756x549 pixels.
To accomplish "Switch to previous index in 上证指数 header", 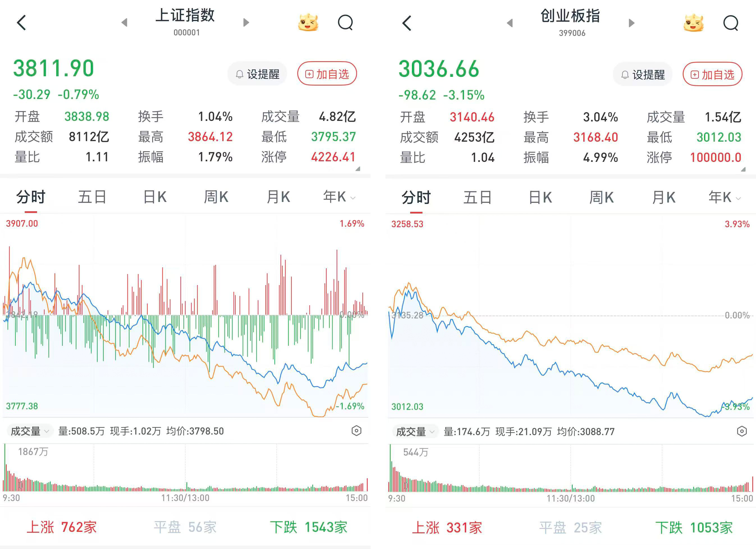I will tap(125, 22).
